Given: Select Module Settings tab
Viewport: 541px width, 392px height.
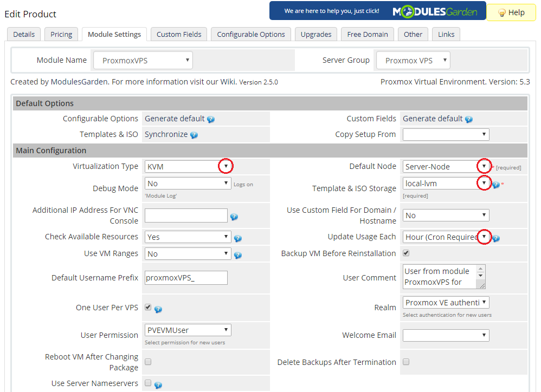Looking at the screenshot, I should [114, 35].
